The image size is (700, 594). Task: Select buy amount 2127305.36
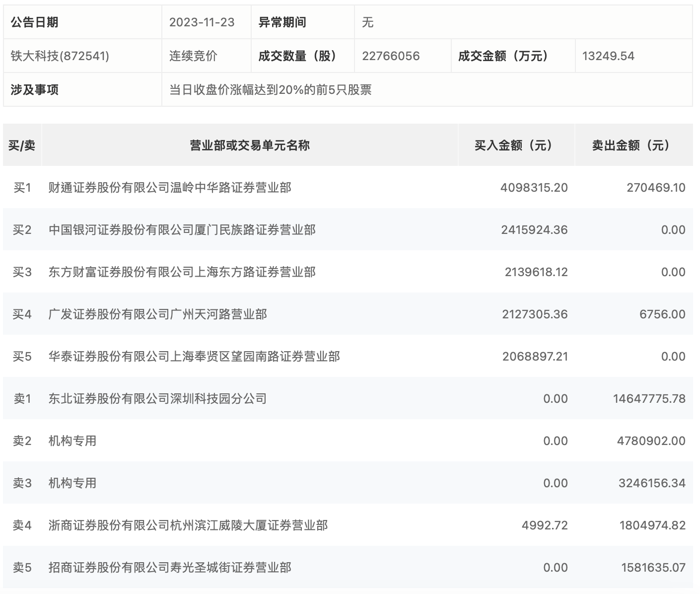coord(535,314)
